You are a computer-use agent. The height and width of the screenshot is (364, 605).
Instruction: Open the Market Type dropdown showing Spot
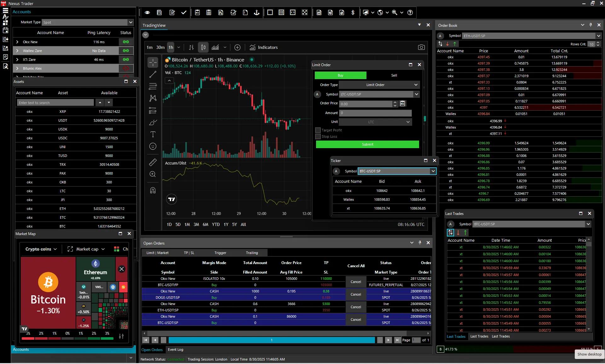click(130, 22)
